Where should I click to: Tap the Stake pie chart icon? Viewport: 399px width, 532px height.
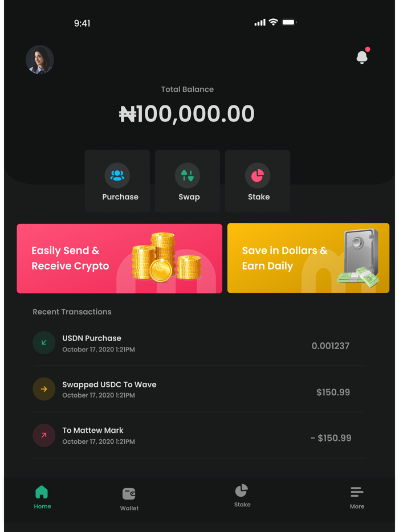pos(258,175)
